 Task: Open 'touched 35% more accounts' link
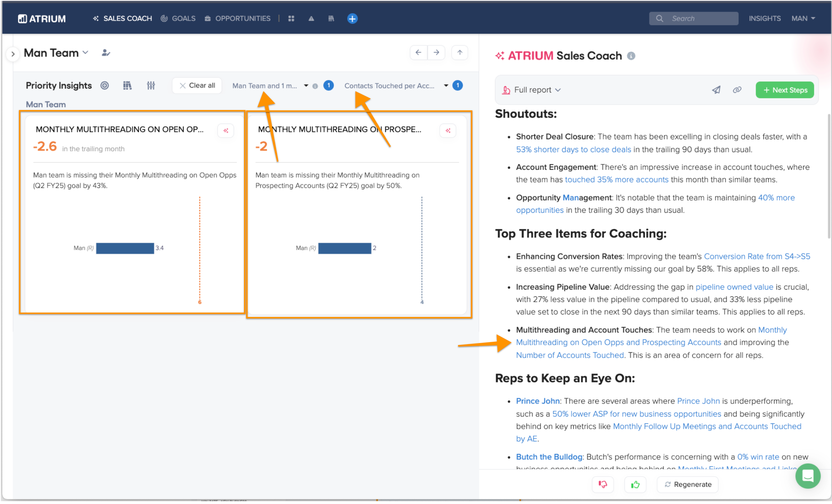coord(616,180)
